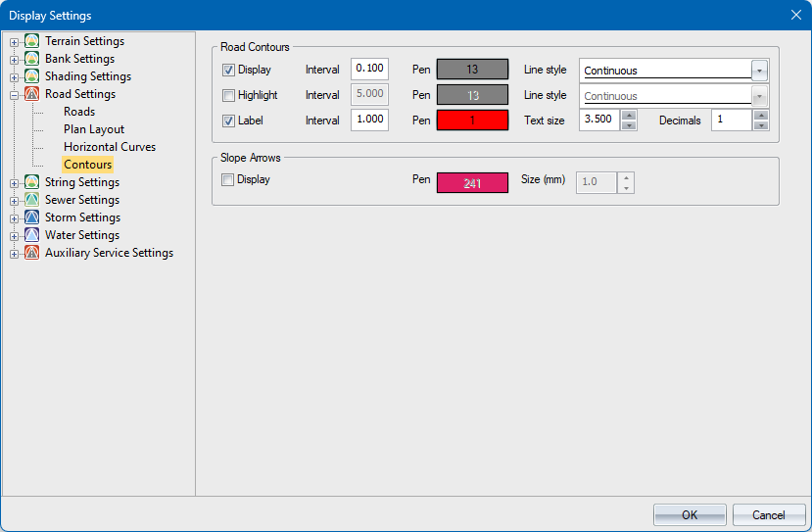Image resolution: width=812 pixels, height=532 pixels.
Task: Click the Display Interval input field
Action: pyautogui.click(x=369, y=70)
